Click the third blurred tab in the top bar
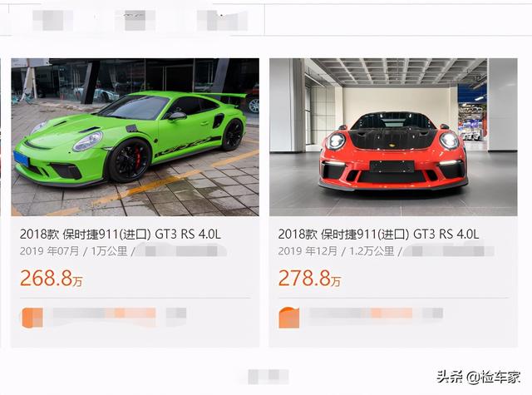 pyautogui.click(x=223, y=20)
